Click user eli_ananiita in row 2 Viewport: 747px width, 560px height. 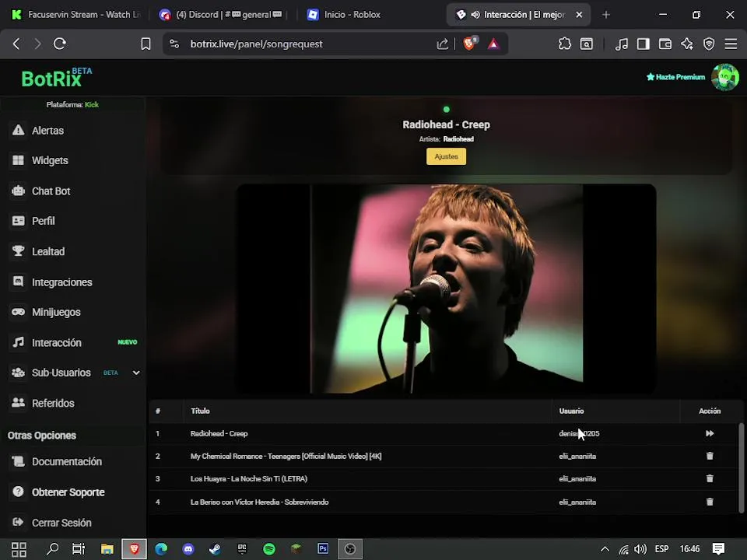[577, 457]
